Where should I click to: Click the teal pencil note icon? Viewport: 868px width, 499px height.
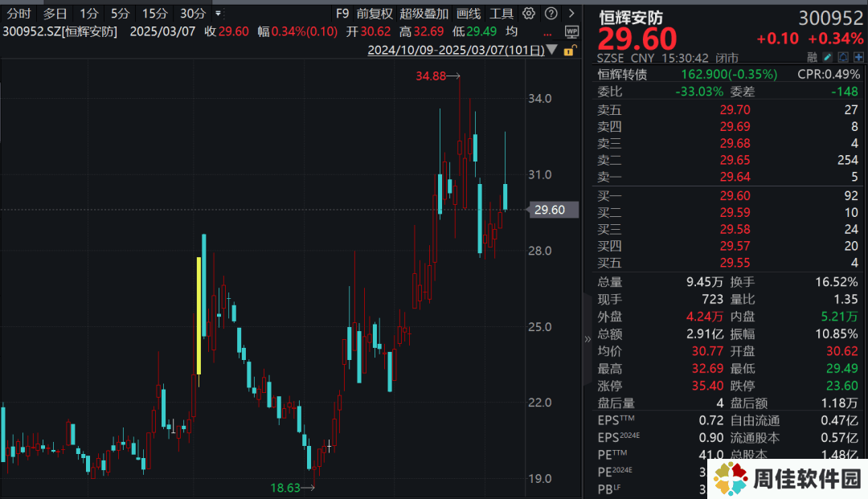[828, 57]
